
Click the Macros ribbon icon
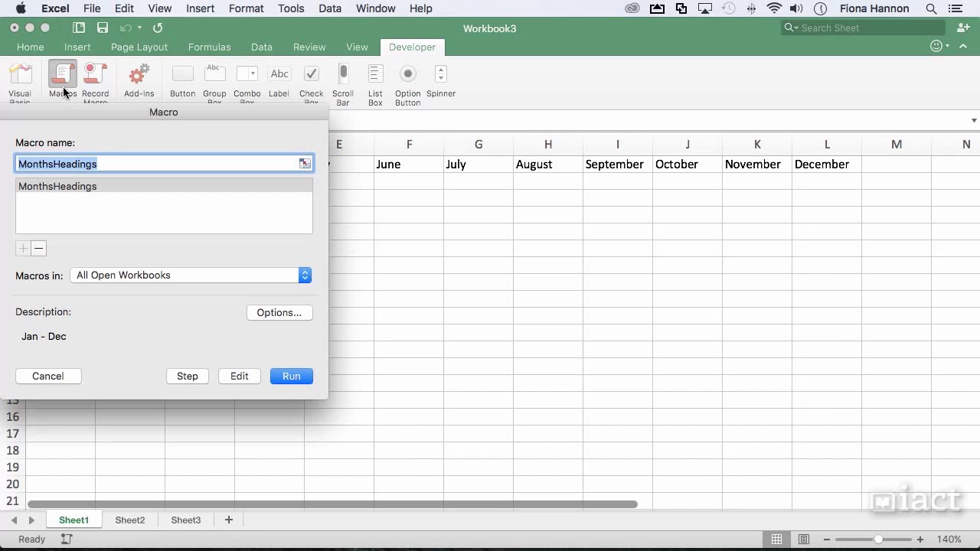coord(63,75)
